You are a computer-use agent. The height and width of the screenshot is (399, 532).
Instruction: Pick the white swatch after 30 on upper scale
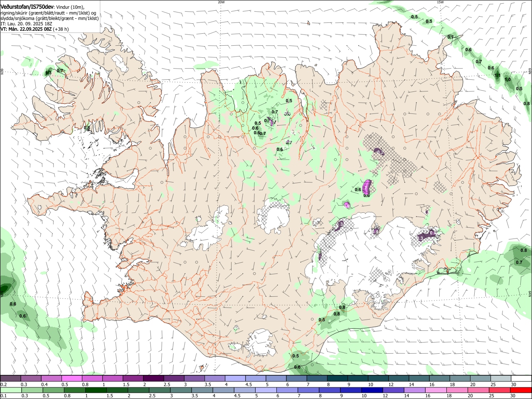(x=522, y=378)
